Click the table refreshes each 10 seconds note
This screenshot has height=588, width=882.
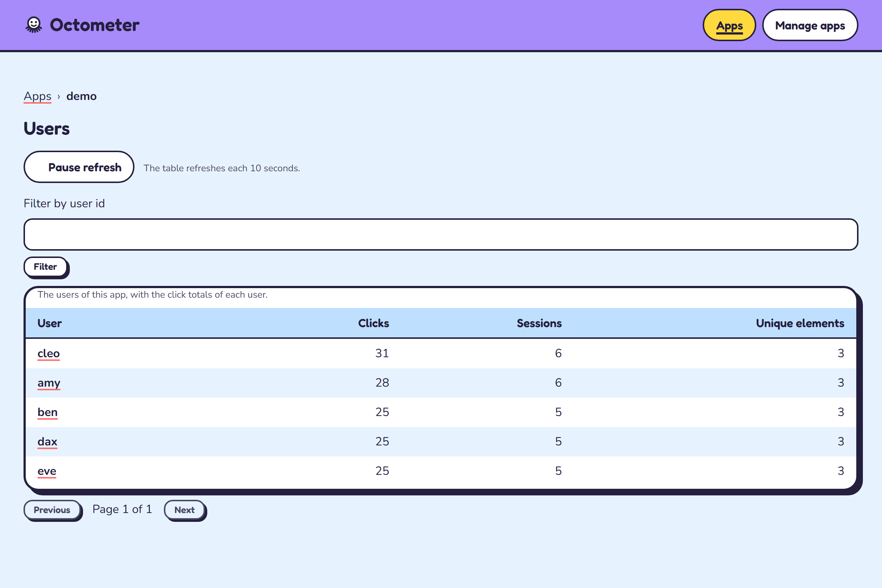tap(222, 168)
